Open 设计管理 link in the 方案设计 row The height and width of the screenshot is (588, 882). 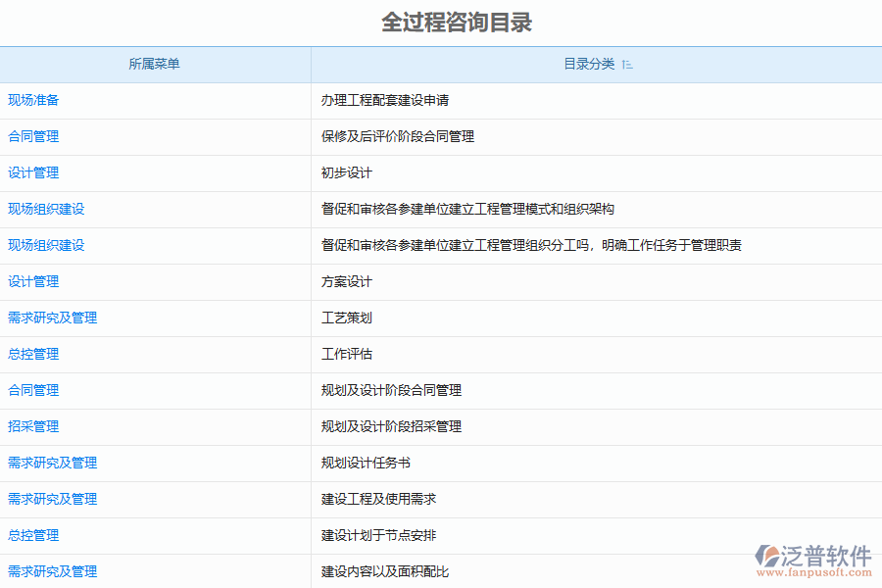click(33, 281)
